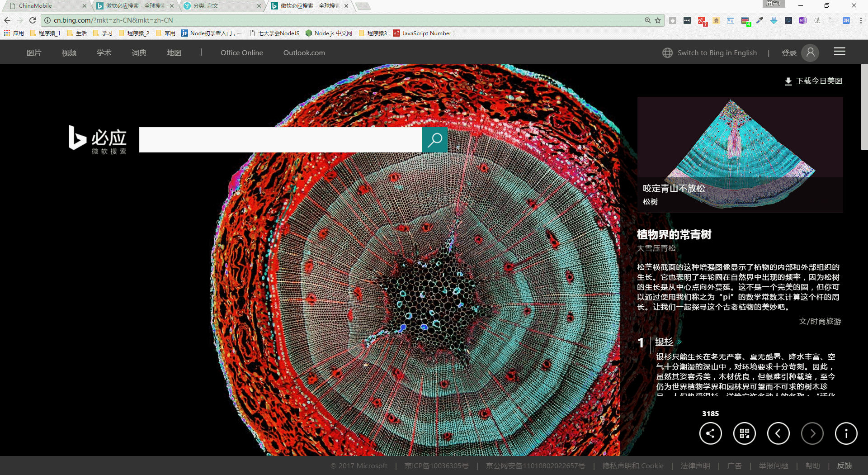This screenshot has width=868, height=475.
Task: Open the pine cross-section thumbnail 咬定青山不放松
Action: 740,155
